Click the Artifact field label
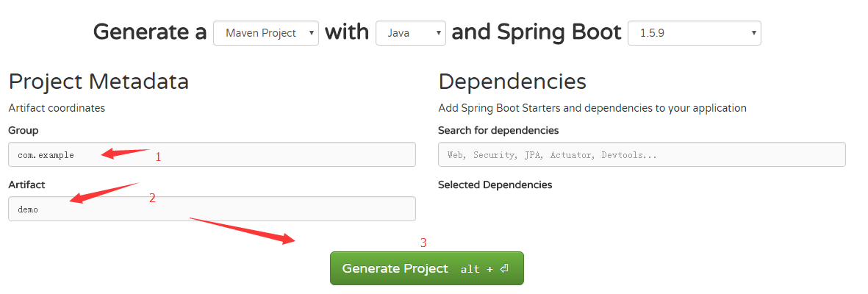This screenshot has height=294, width=868. [x=26, y=184]
